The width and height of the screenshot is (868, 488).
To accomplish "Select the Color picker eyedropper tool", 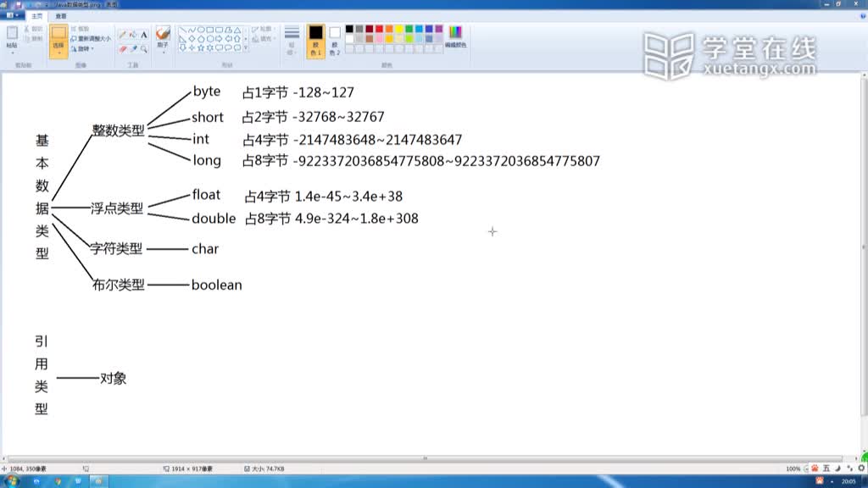I will (133, 49).
